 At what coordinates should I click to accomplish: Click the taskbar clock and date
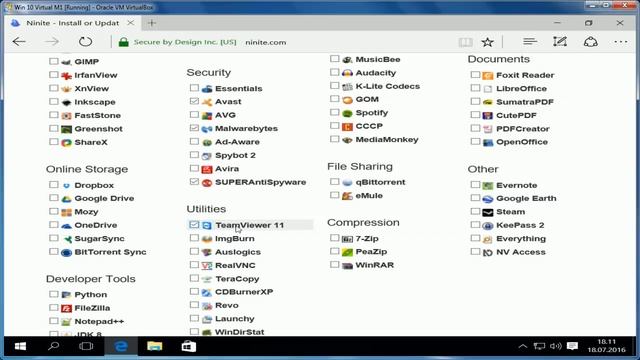(607, 346)
